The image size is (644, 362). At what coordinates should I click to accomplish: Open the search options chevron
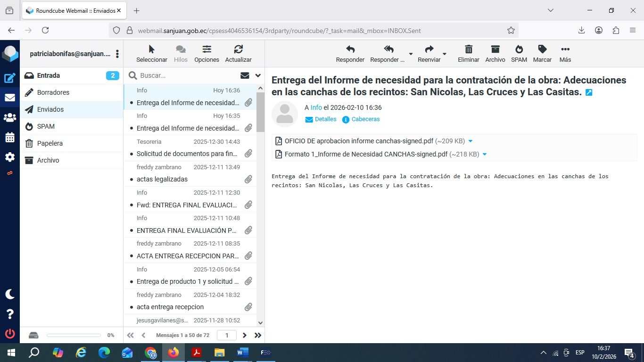pos(258,75)
